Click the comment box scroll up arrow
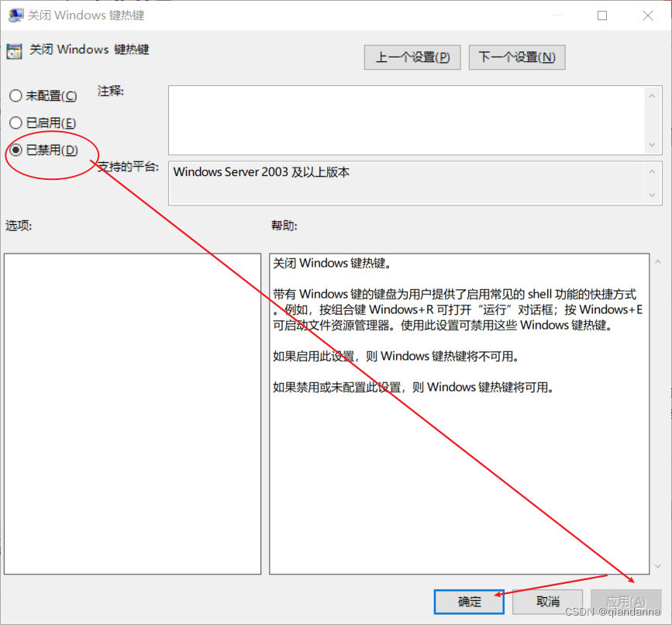The image size is (672, 625). point(652,96)
